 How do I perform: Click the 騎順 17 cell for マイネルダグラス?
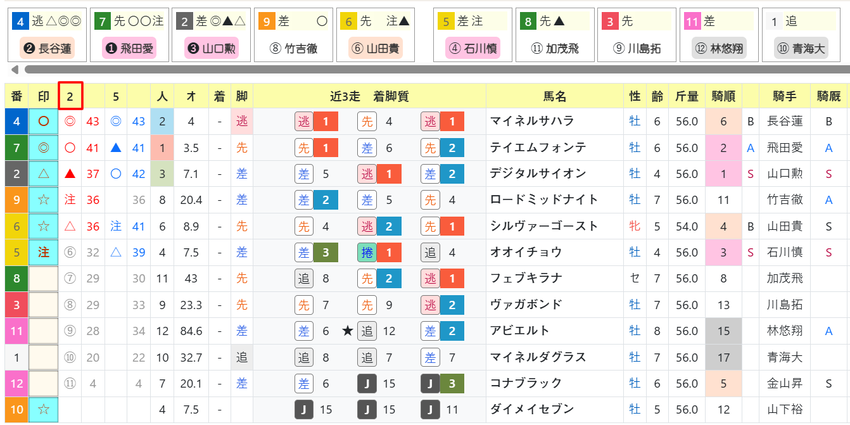pyautogui.click(x=723, y=356)
